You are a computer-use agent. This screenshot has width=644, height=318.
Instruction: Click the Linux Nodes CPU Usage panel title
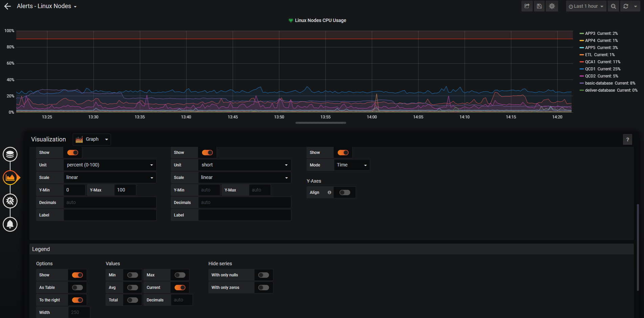click(320, 20)
